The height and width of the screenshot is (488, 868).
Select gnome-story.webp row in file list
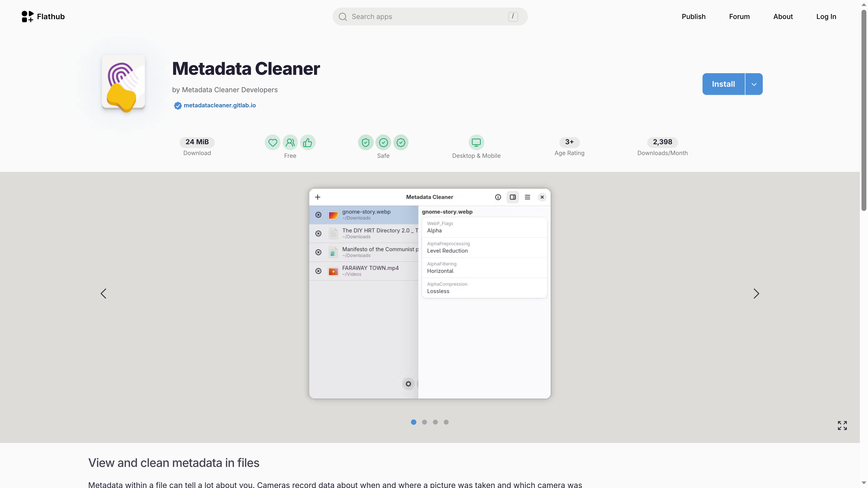tap(364, 215)
